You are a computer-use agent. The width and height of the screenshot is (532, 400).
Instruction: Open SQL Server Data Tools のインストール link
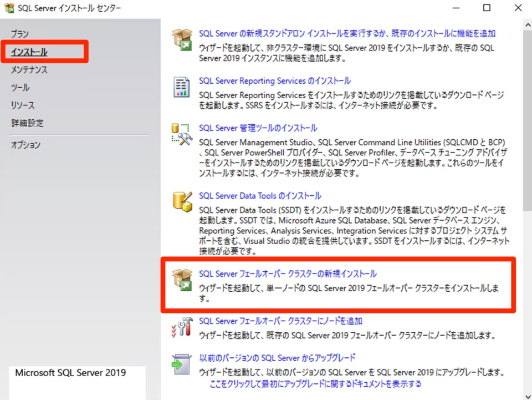coord(260,196)
